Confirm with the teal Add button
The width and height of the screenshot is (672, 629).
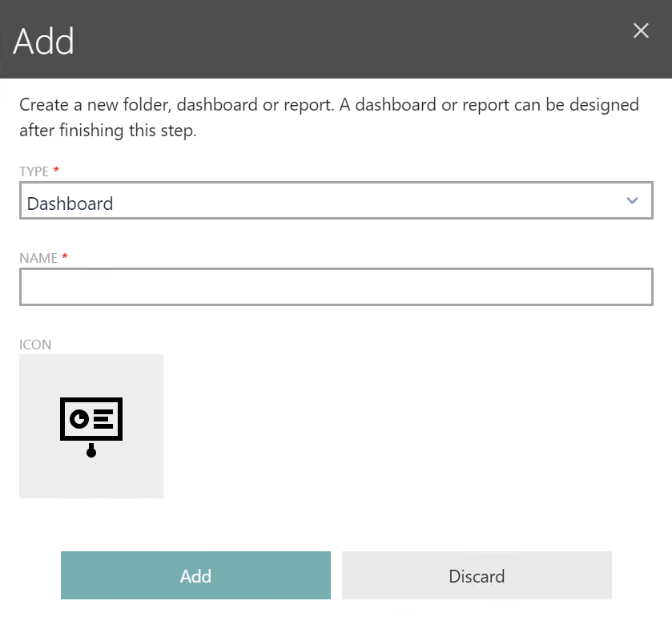pos(195,575)
